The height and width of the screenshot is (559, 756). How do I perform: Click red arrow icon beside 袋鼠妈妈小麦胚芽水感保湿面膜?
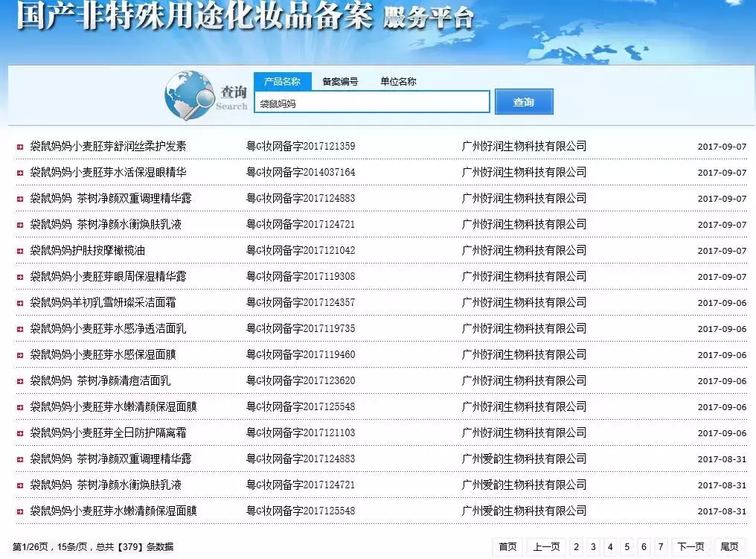click(20, 355)
